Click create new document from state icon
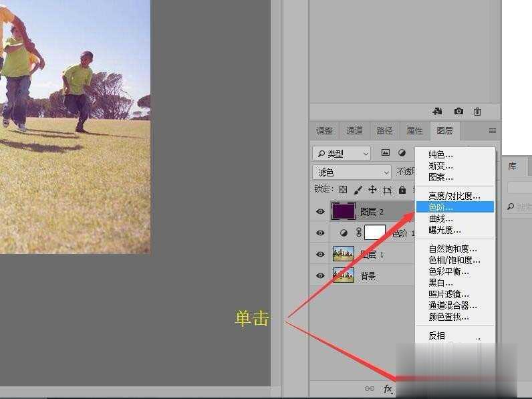The image size is (532, 399). (438, 112)
